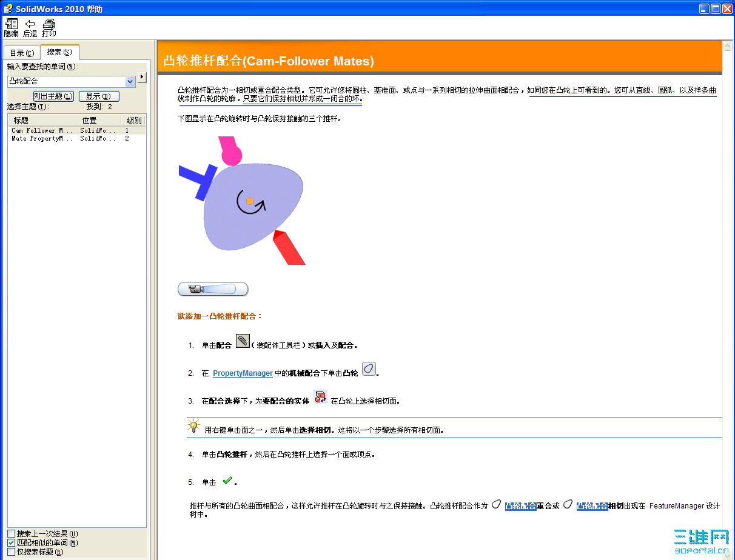Select the Mate PropertyM... topic row
Screen dimensions: 735x560
click(77, 138)
